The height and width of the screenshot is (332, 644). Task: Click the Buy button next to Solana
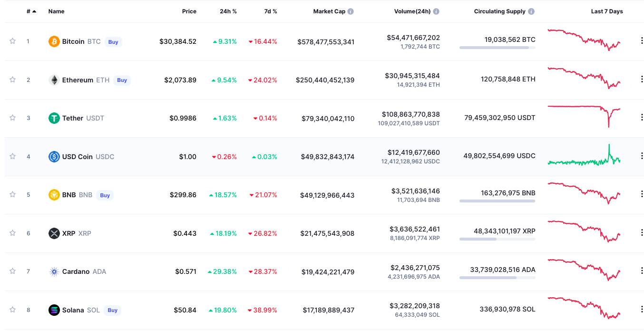(x=113, y=310)
